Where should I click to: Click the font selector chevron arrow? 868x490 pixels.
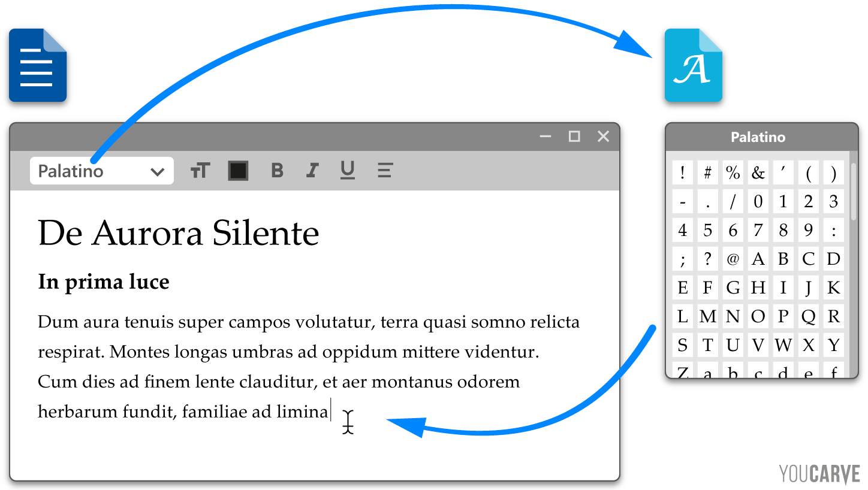tap(157, 170)
